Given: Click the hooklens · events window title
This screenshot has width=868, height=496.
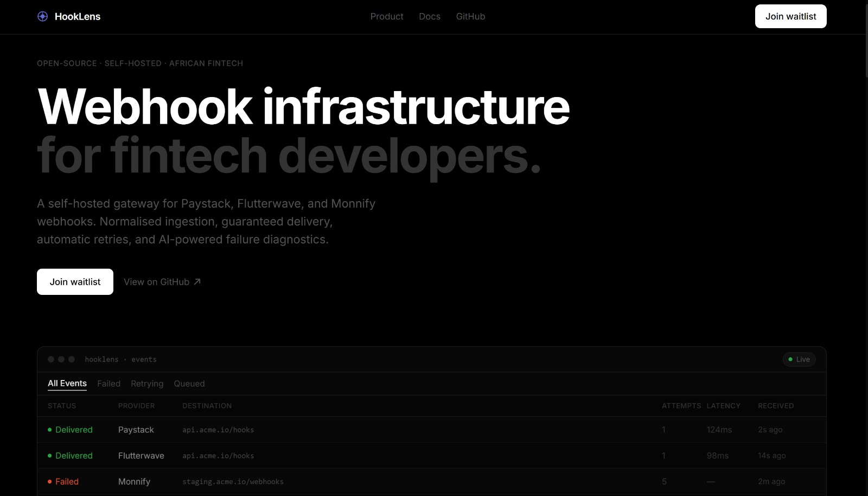Looking at the screenshot, I should tap(120, 359).
